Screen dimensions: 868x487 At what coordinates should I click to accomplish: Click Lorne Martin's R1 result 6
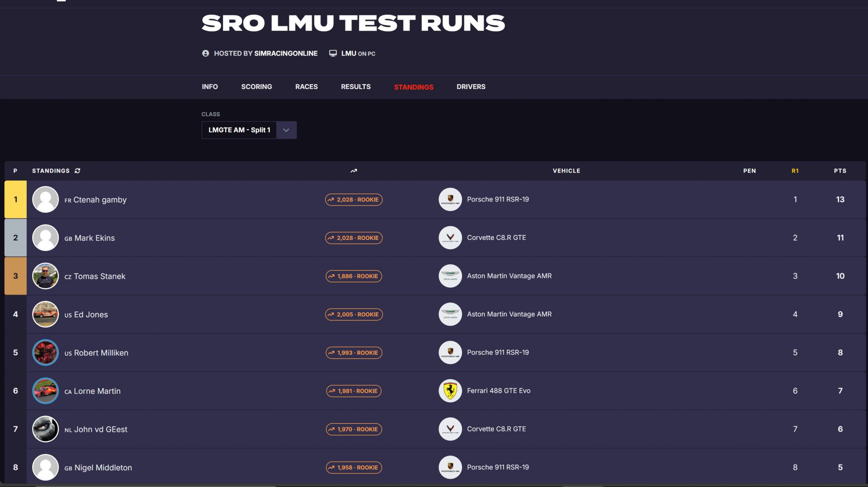tap(795, 391)
